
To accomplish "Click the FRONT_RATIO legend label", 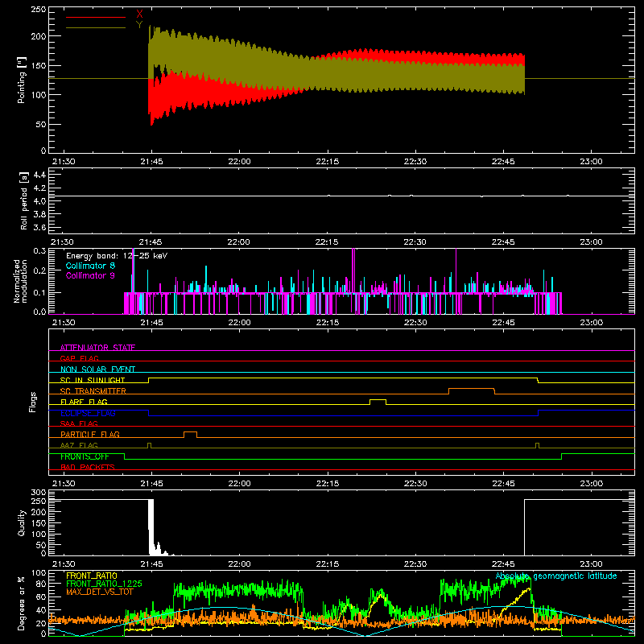I will click(x=92, y=576).
